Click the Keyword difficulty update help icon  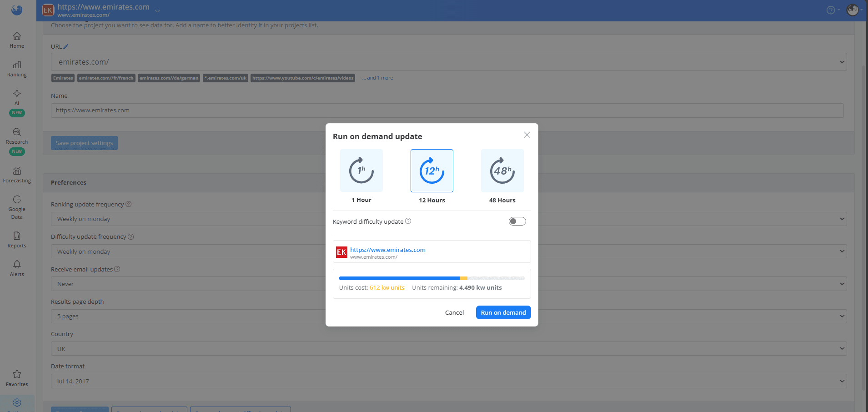(408, 221)
